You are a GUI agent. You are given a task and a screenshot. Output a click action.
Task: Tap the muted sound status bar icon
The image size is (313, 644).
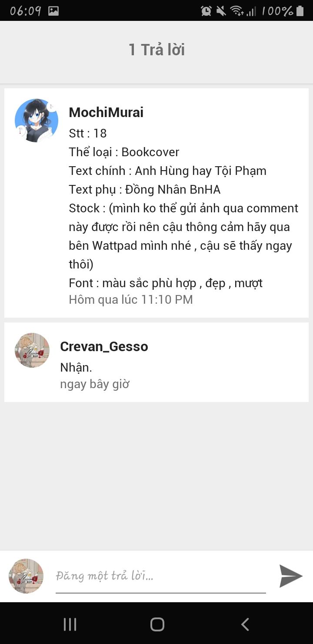click(221, 11)
